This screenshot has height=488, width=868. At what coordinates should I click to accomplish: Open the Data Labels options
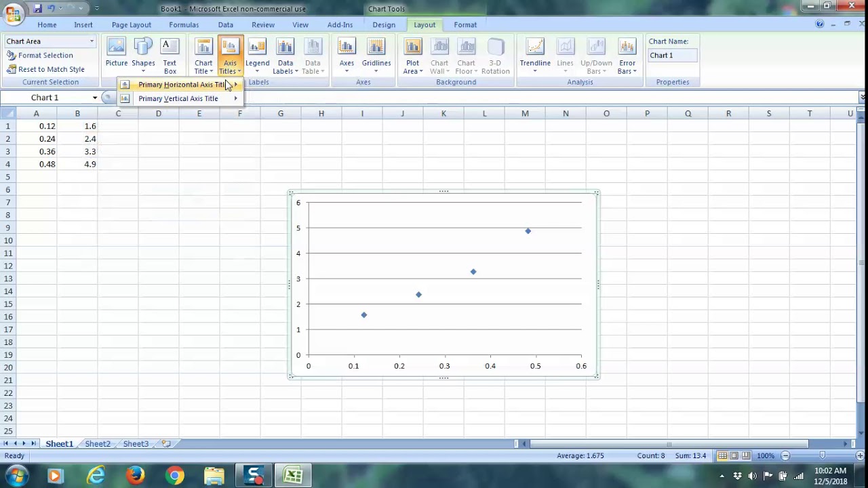285,56
